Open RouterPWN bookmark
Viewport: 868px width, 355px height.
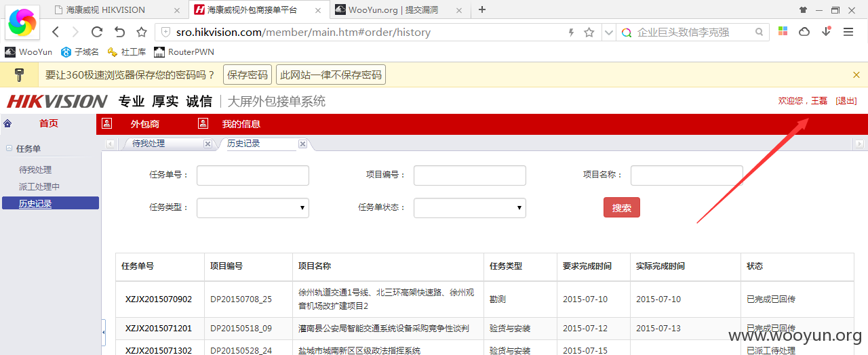(x=184, y=52)
